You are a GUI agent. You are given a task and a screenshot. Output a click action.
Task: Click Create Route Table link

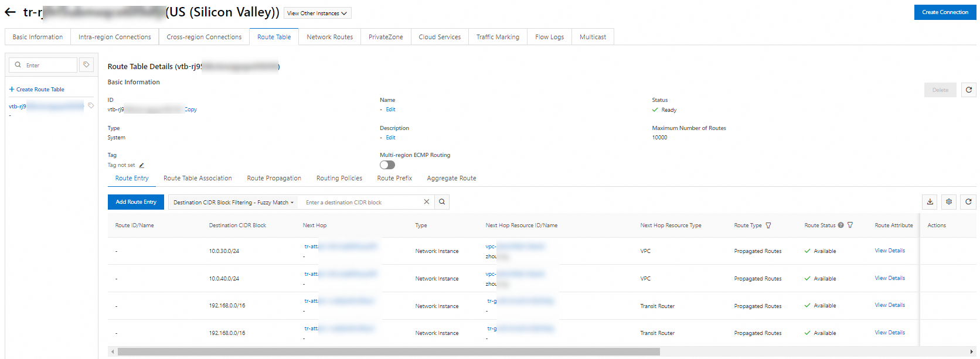pos(40,90)
